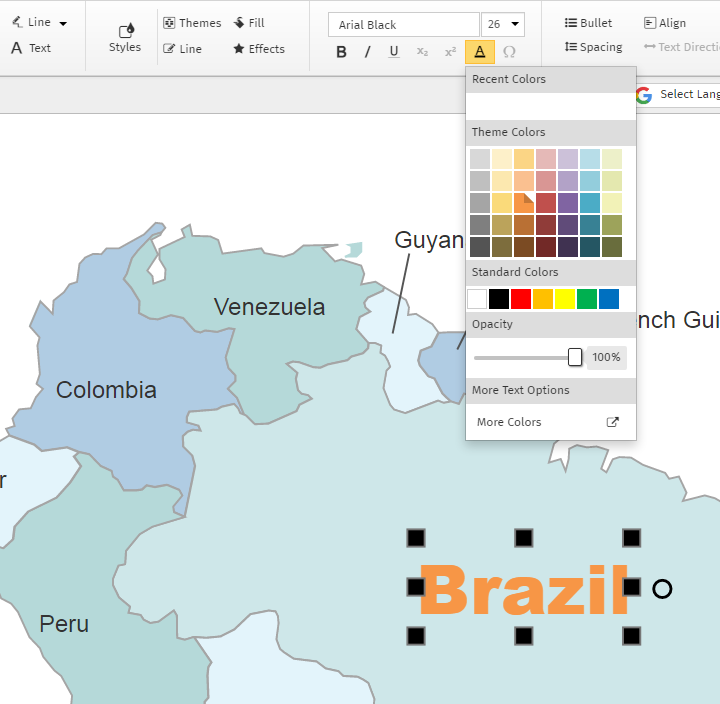Toggle bold formatting

click(x=341, y=52)
